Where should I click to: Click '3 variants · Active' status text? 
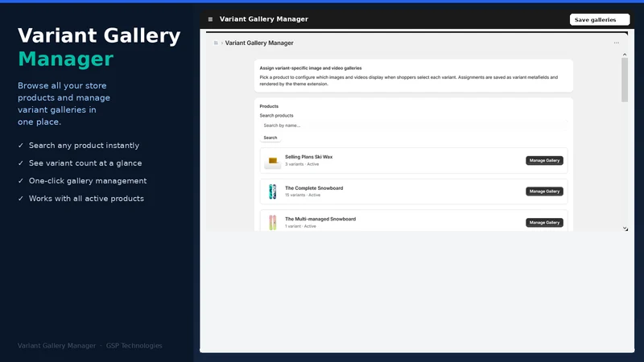[302, 164]
